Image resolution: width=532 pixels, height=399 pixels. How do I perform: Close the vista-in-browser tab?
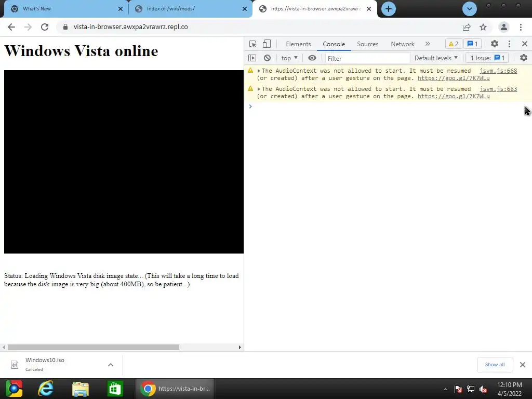tap(369, 9)
